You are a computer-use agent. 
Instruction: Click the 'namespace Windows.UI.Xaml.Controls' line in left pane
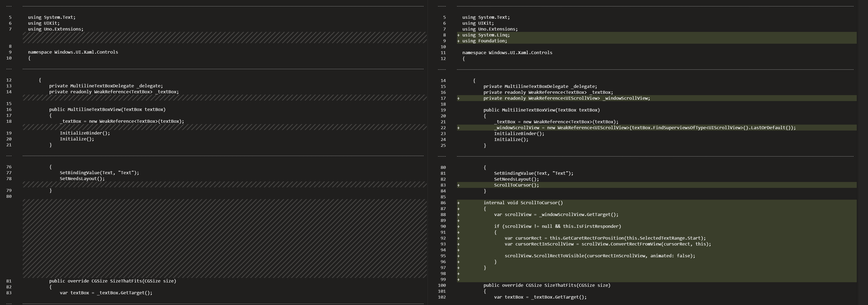(73, 52)
